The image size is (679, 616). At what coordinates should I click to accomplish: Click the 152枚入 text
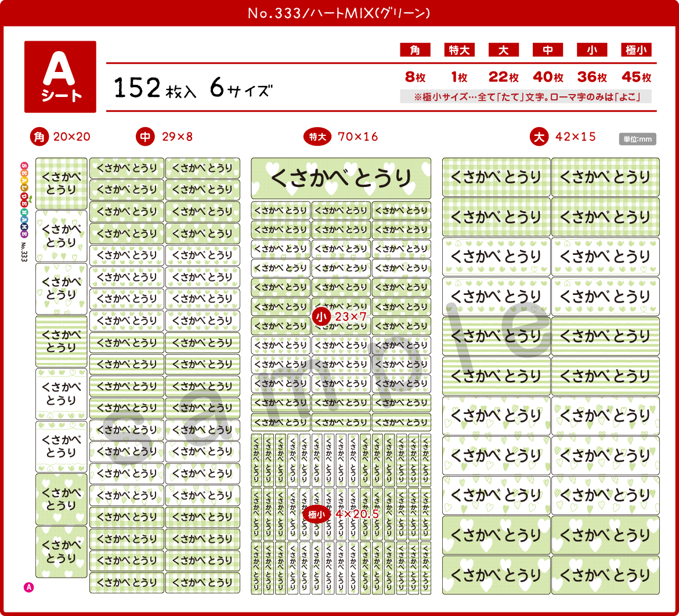pos(155,88)
